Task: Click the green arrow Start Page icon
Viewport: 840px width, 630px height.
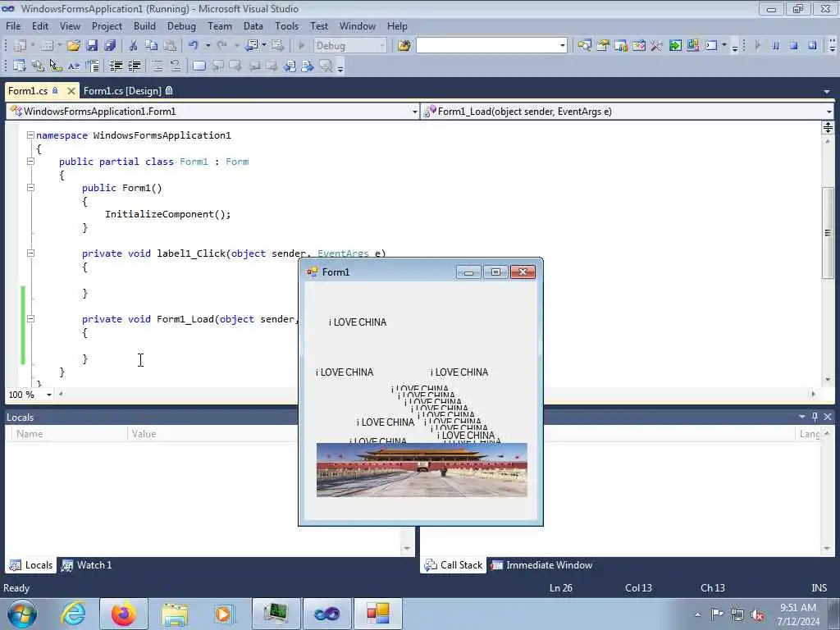Action: coord(675,46)
